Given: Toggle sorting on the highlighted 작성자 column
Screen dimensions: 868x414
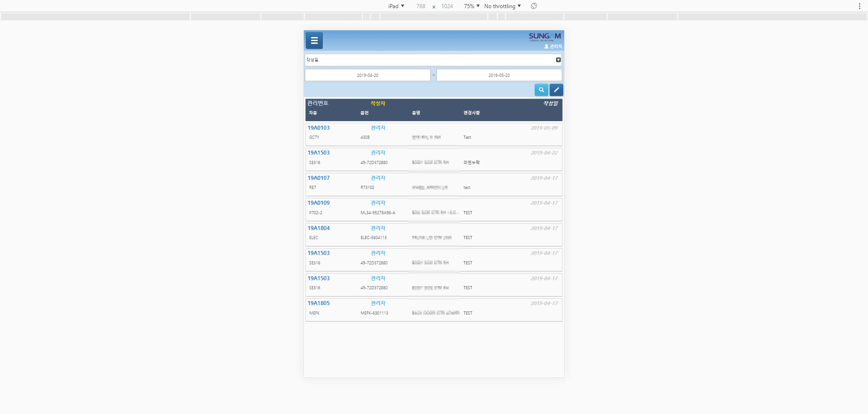Looking at the screenshot, I should pyautogui.click(x=377, y=103).
